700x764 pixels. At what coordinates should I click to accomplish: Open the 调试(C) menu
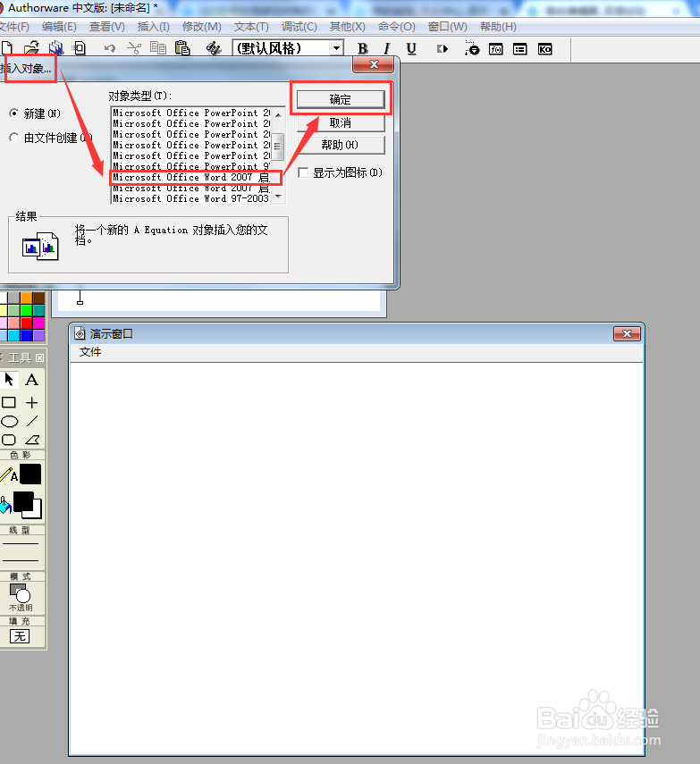tap(299, 27)
